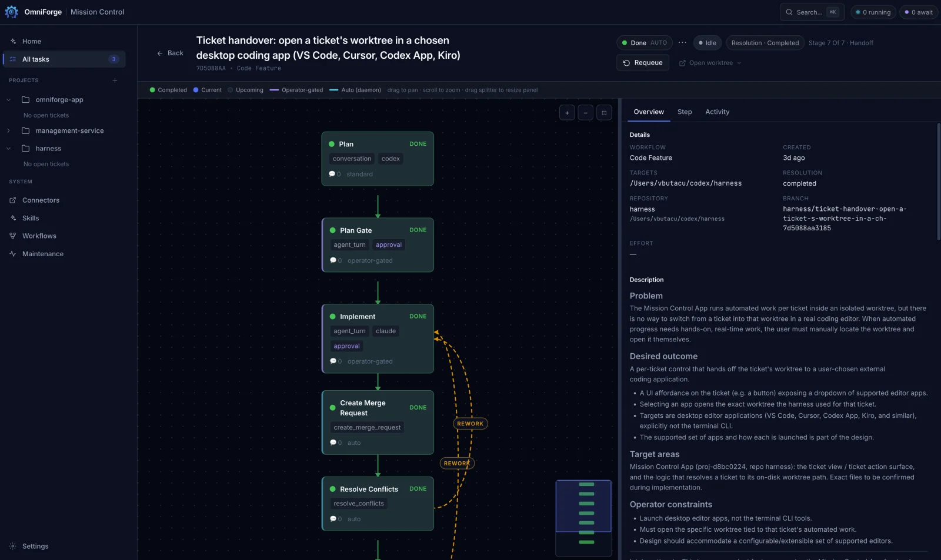Collapse the omniforge-app project chevron

9,100
